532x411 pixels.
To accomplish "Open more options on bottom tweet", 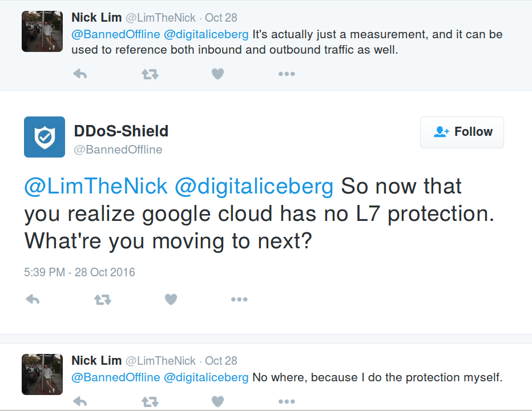I will click(287, 401).
